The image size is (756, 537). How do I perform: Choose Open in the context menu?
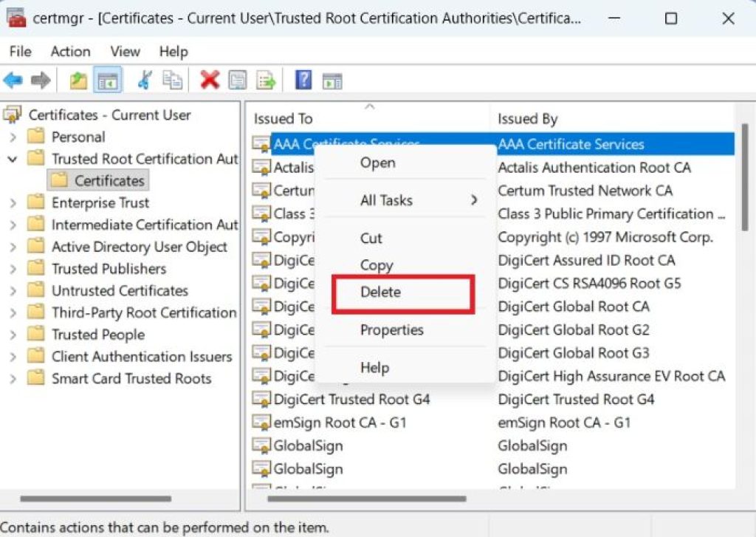[x=405, y=163]
